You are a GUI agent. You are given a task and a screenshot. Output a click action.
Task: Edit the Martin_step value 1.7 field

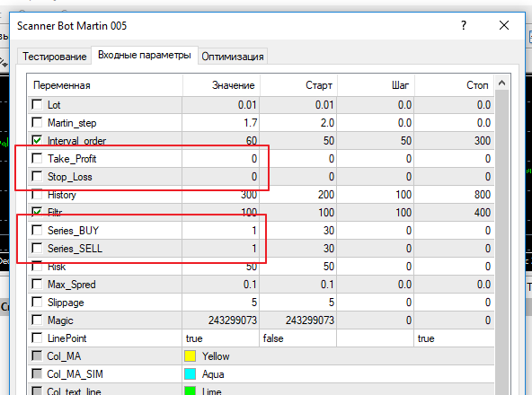point(221,123)
